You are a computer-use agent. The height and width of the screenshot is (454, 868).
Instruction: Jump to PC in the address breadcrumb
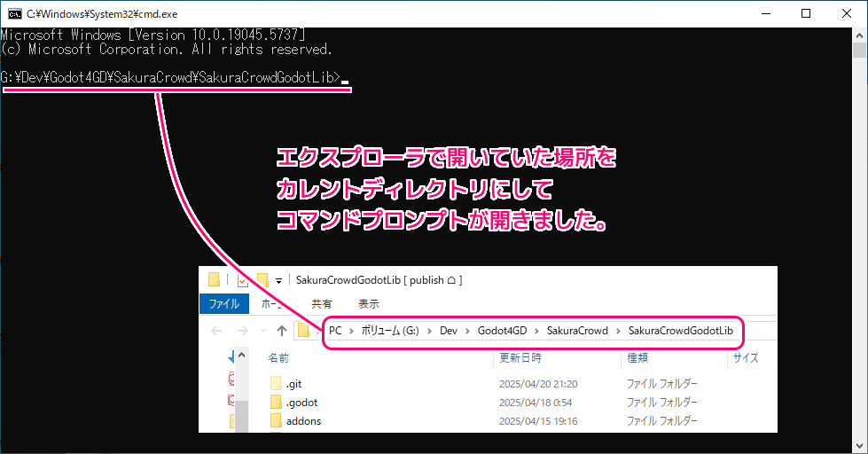pos(335,331)
